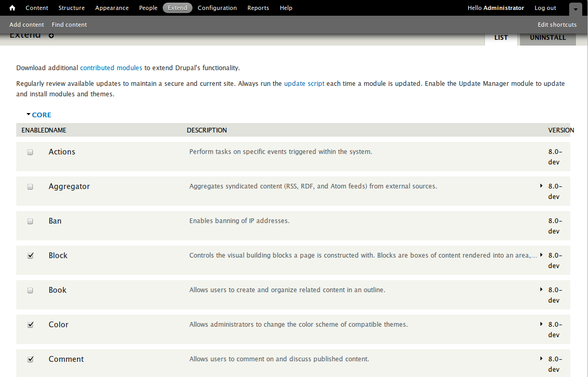Open the update script link

click(304, 84)
